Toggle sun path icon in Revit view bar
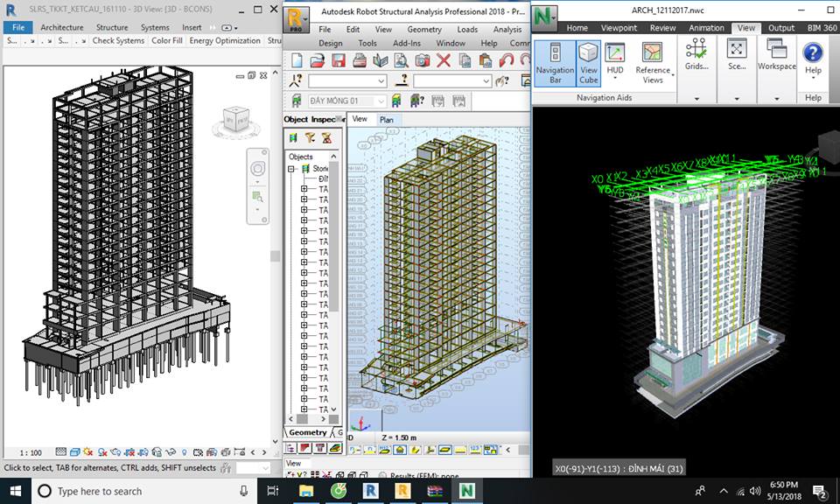The height and width of the screenshot is (504, 840). pyautogui.click(x=88, y=452)
